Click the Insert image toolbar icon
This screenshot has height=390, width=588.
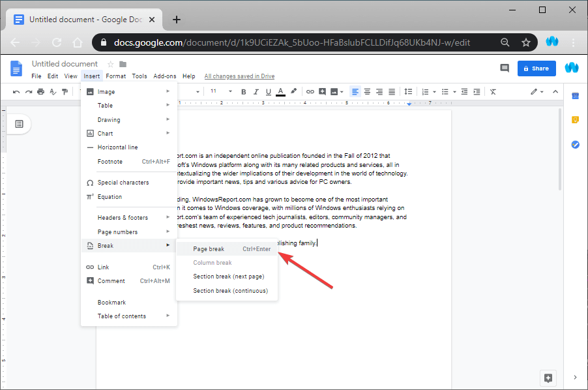point(334,92)
